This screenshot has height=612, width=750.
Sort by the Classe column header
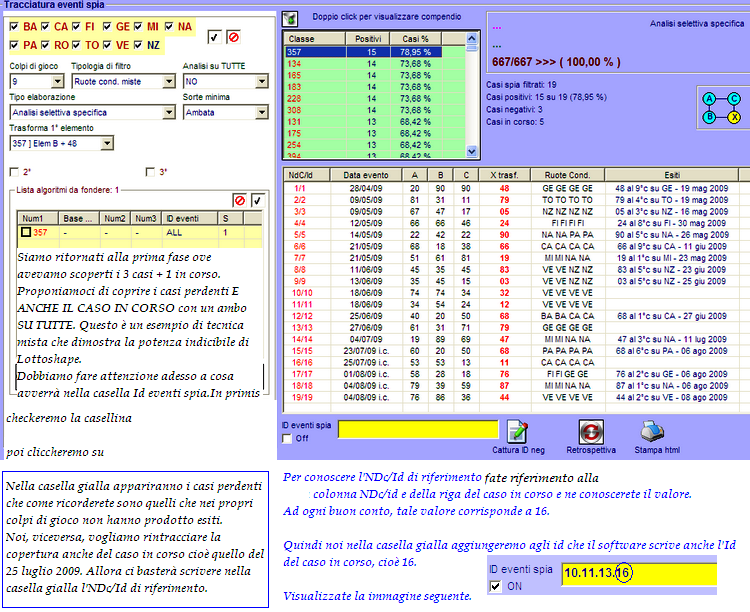314,39
